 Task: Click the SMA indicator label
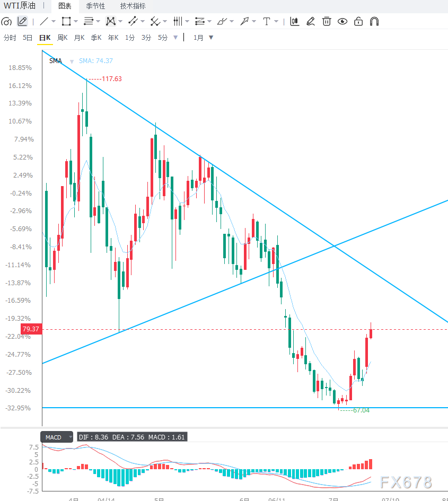pyautogui.click(x=56, y=61)
